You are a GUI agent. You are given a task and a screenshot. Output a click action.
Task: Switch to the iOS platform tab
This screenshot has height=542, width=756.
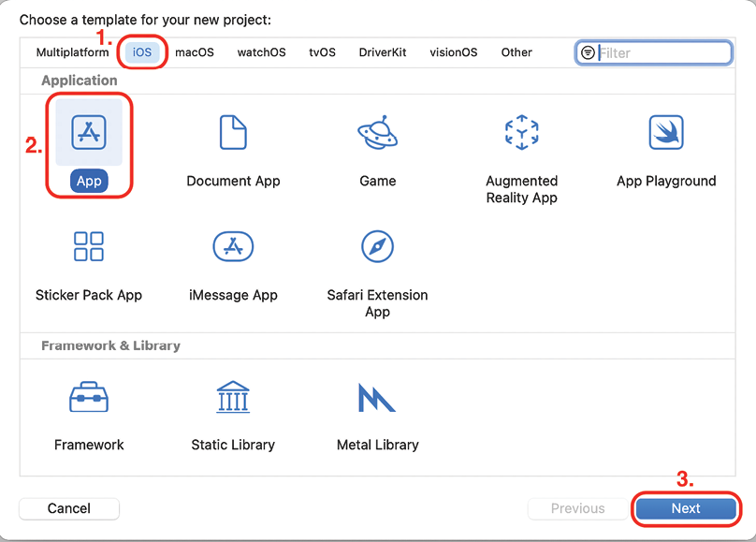pyautogui.click(x=142, y=52)
